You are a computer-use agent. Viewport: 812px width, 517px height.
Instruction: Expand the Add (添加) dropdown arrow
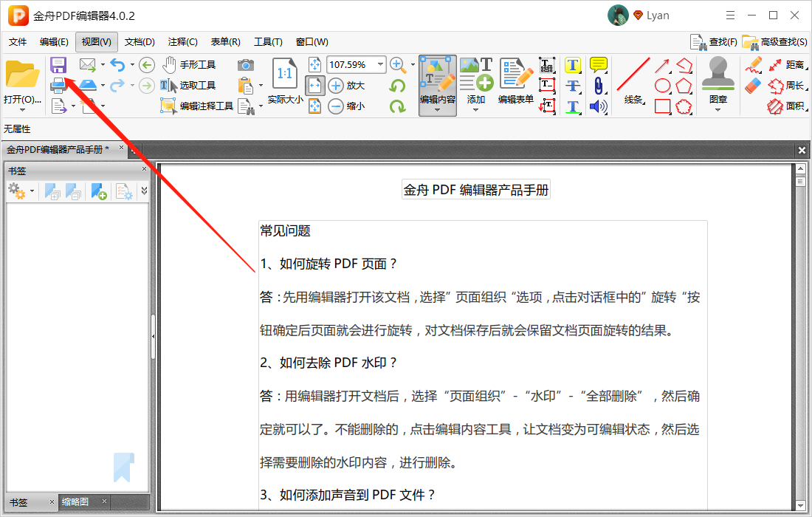pos(476,110)
